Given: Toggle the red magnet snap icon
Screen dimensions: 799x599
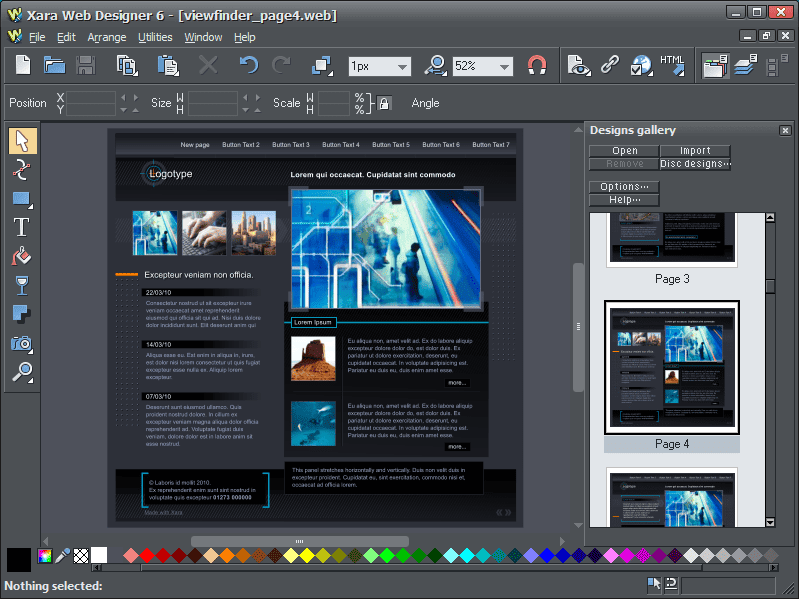Looking at the screenshot, I should point(537,66).
